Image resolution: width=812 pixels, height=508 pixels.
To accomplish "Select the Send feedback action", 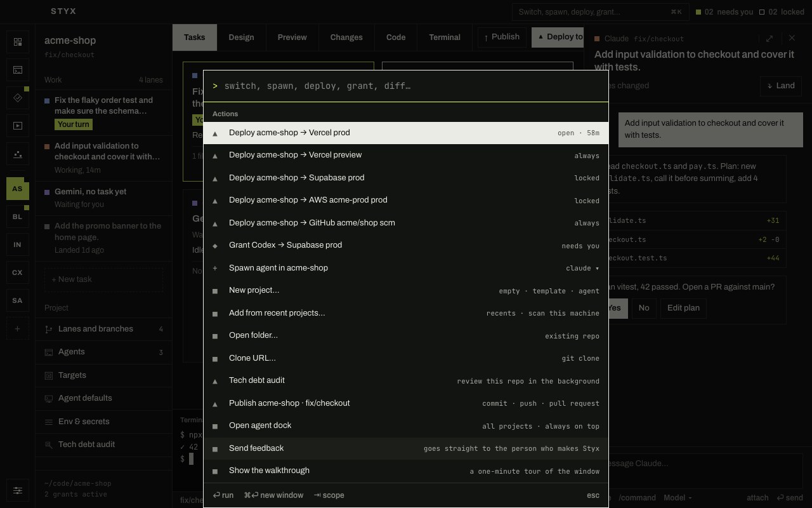I will [406, 448].
